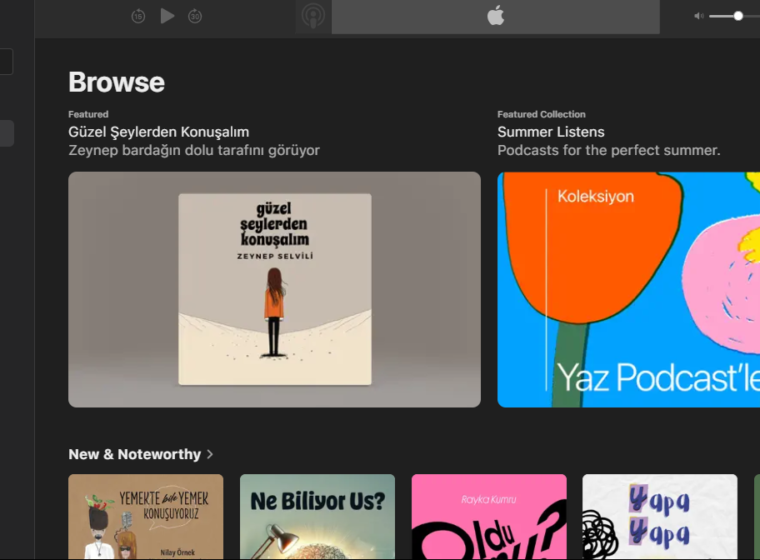
Task: Click the Podcasts artwork icon in toolbar
Action: coord(313,16)
